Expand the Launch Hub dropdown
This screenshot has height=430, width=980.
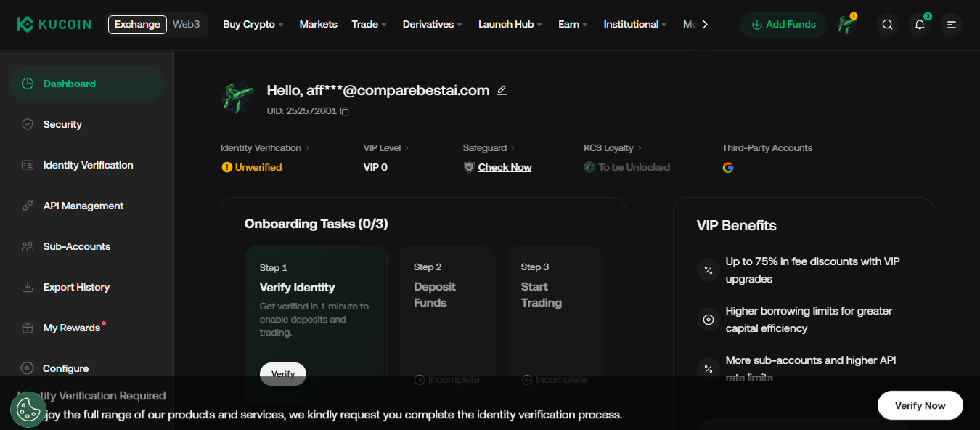510,25
